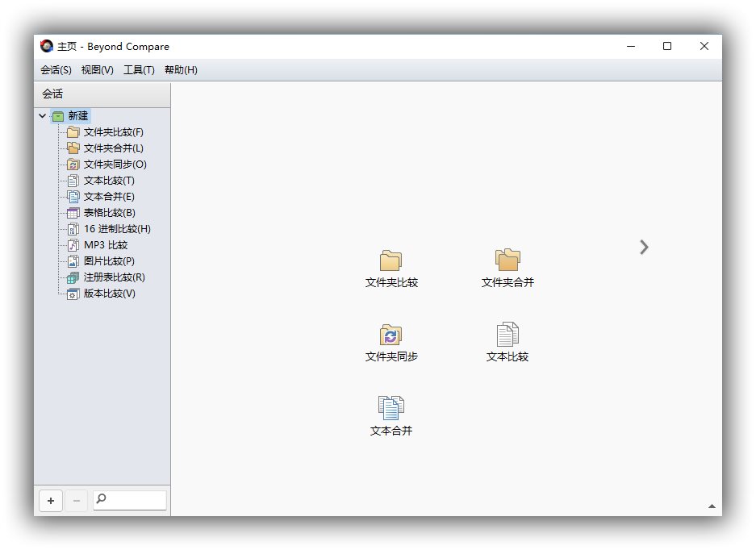Focus the session search input field
Viewport: 756px width, 550px height.
pyautogui.click(x=130, y=500)
